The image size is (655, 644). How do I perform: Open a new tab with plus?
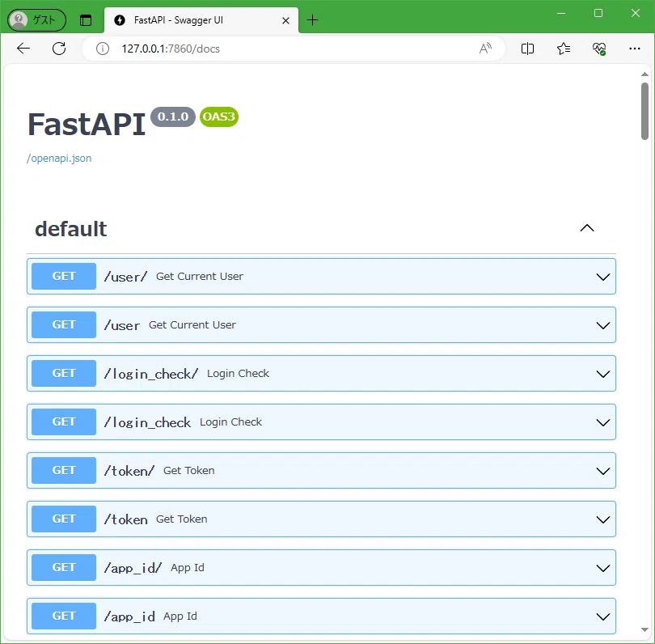click(312, 20)
